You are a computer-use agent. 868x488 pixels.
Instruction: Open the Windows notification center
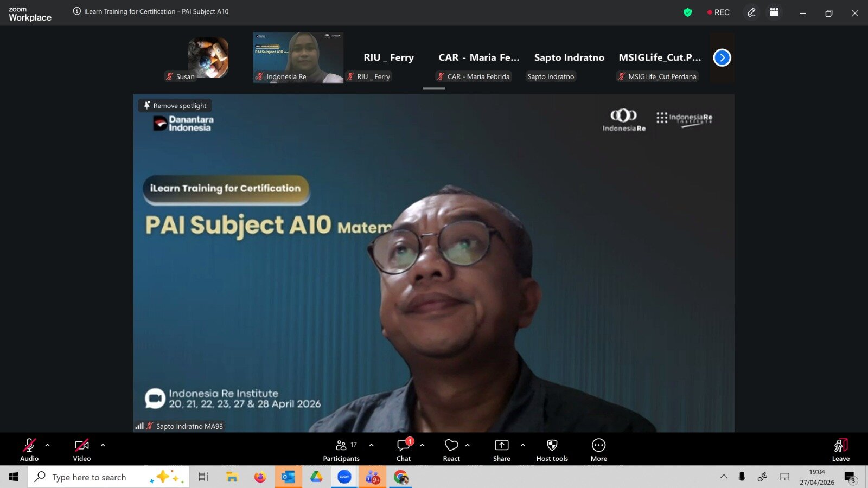coord(850,477)
